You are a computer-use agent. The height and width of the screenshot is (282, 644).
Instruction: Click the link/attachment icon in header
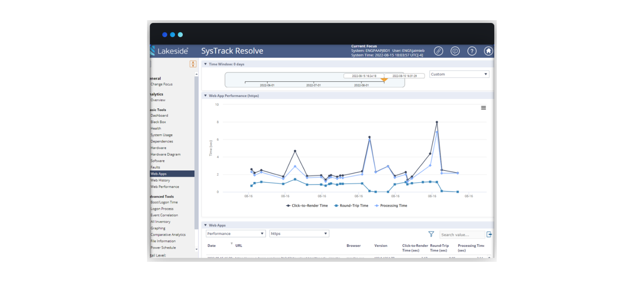tap(438, 51)
